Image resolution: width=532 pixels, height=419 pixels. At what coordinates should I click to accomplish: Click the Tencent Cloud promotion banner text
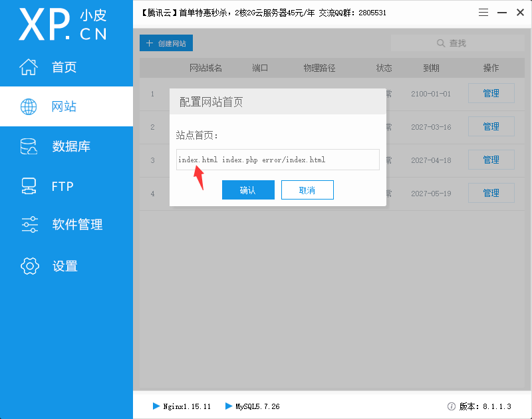[x=263, y=13]
